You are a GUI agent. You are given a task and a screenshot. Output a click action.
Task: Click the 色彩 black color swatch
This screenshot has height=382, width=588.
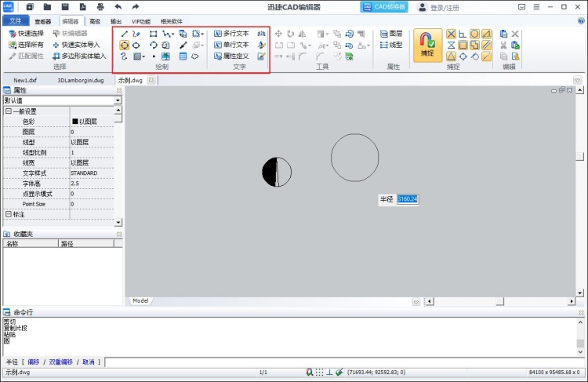(x=74, y=122)
